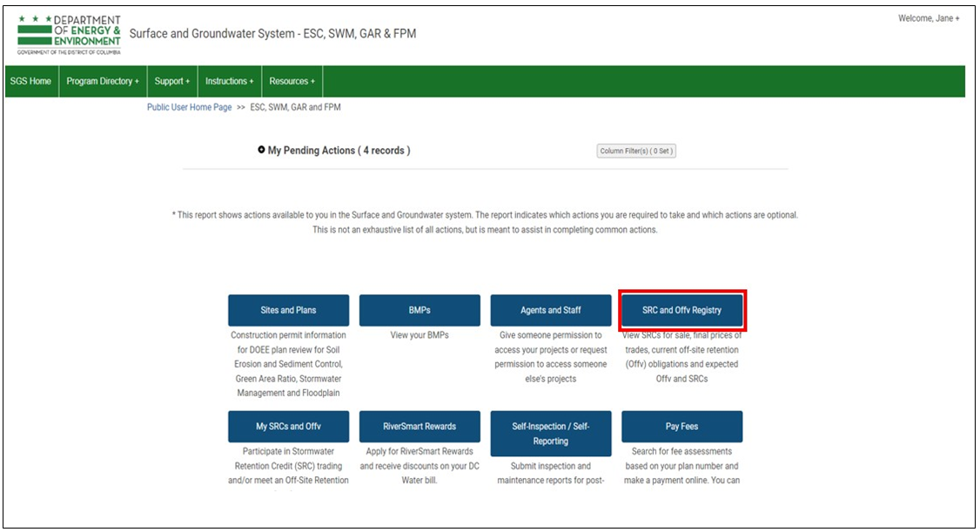Open the My SRCs and Offv tile

coord(288,427)
